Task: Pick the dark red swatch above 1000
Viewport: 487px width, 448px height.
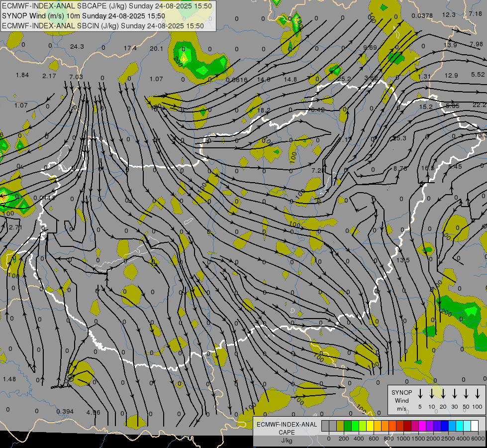Action: tap(407, 426)
